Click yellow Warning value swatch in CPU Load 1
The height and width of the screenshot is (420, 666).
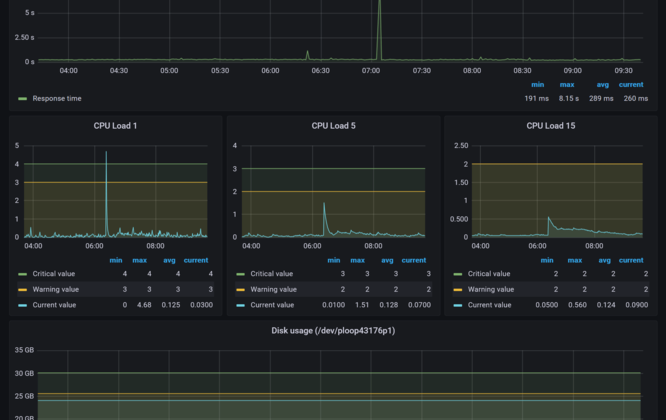click(x=23, y=289)
